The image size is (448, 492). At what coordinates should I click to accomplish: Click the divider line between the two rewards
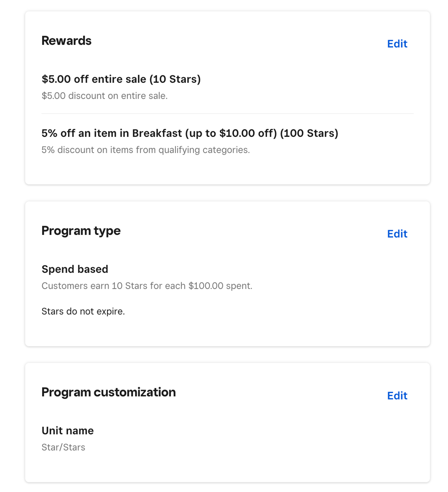(227, 114)
